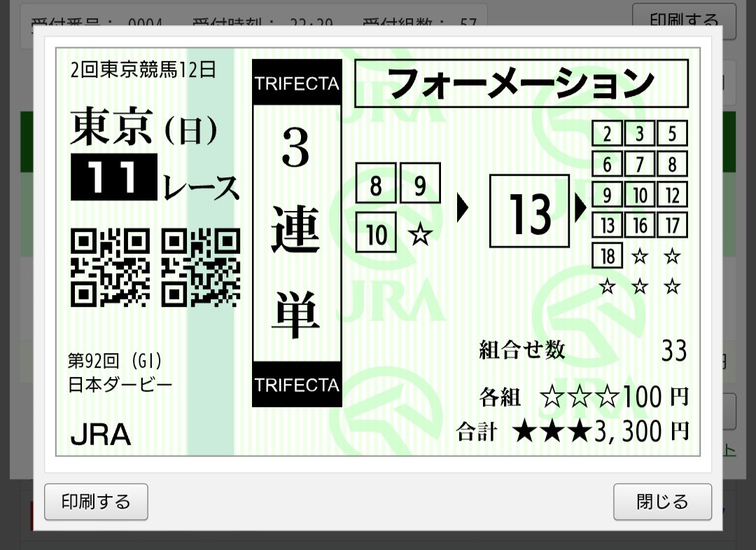
Task: Click the JRA logo text at bottom left
Action: tap(101, 434)
